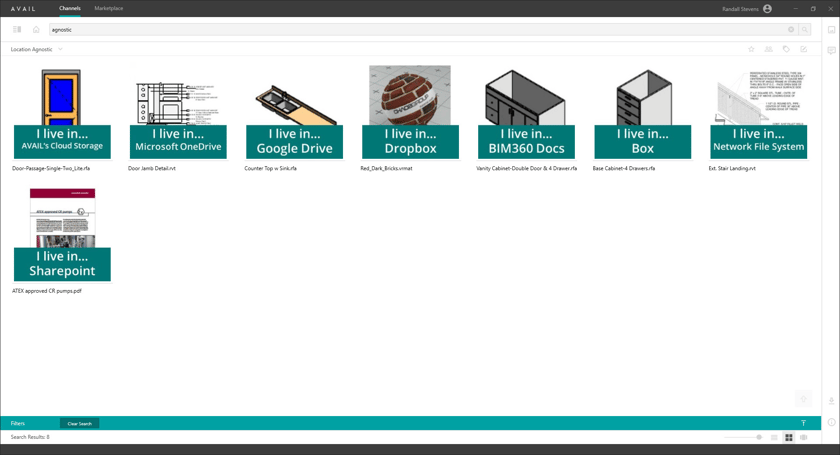Screen dimensions: 840x455
Task: Select the Sharepoint PDF thumbnail
Action: (x=62, y=234)
